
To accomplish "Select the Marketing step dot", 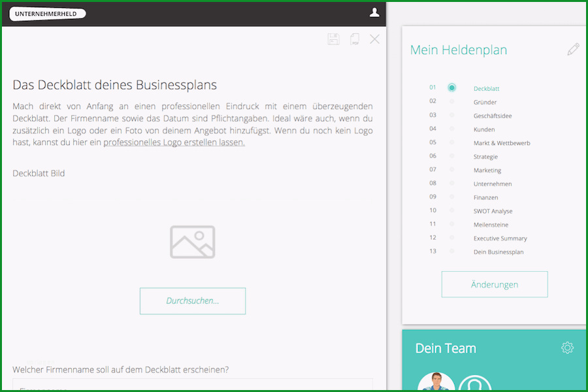I will tap(452, 169).
